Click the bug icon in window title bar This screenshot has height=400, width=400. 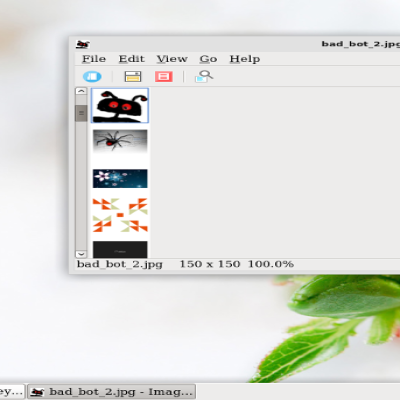[83, 44]
